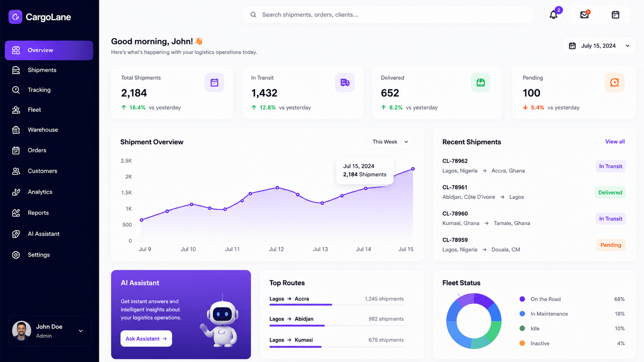Go to Overview in sidebar
The width and height of the screenshot is (644, 362).
(49, 50)
